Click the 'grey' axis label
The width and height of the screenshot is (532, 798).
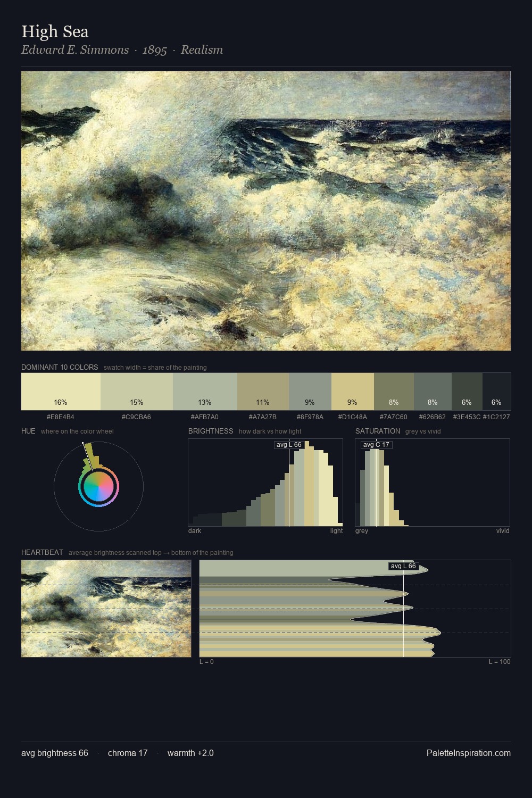pyautogui.click(x=362, y=531)
